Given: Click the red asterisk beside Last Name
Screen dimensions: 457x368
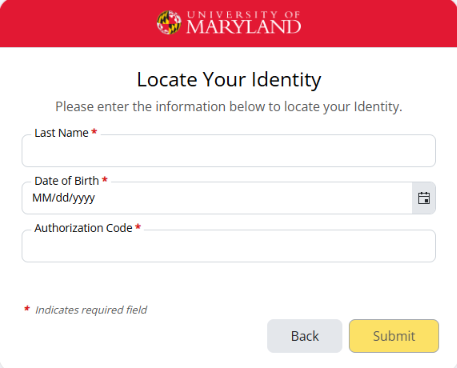Looking at the screenshot, I should click(94, 132).
